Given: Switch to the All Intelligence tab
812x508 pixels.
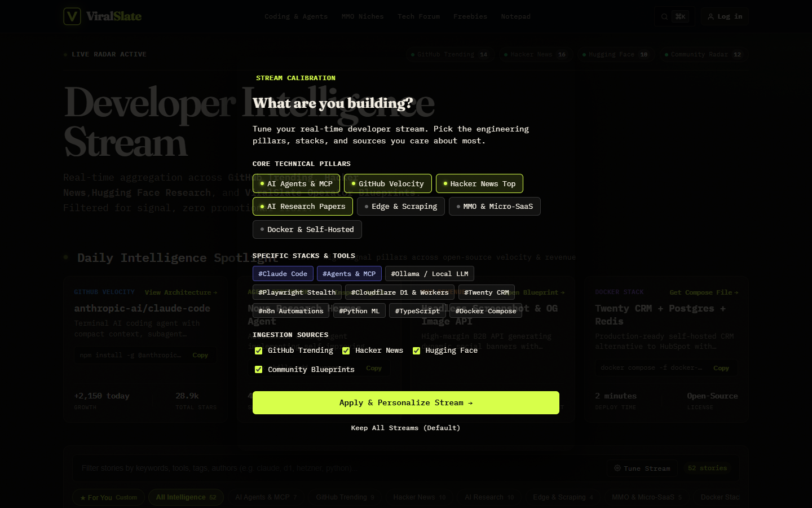Looking at the screenshot, I should click(x=186, y=497).
